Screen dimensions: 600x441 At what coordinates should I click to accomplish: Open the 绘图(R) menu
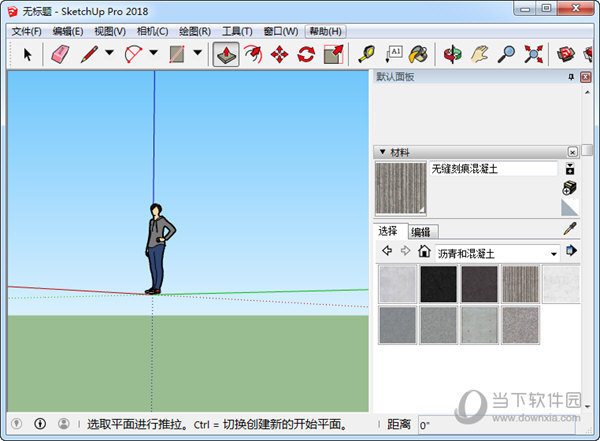tap(195, 31)
